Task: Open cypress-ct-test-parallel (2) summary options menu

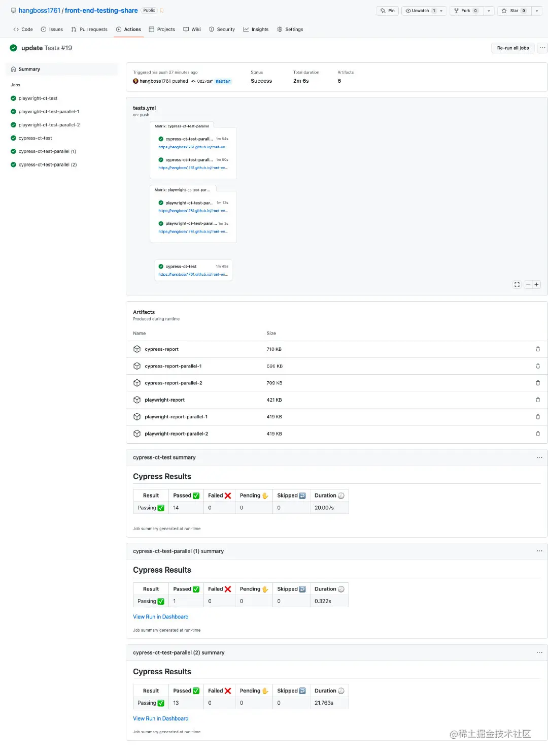Action: point(539,653)
